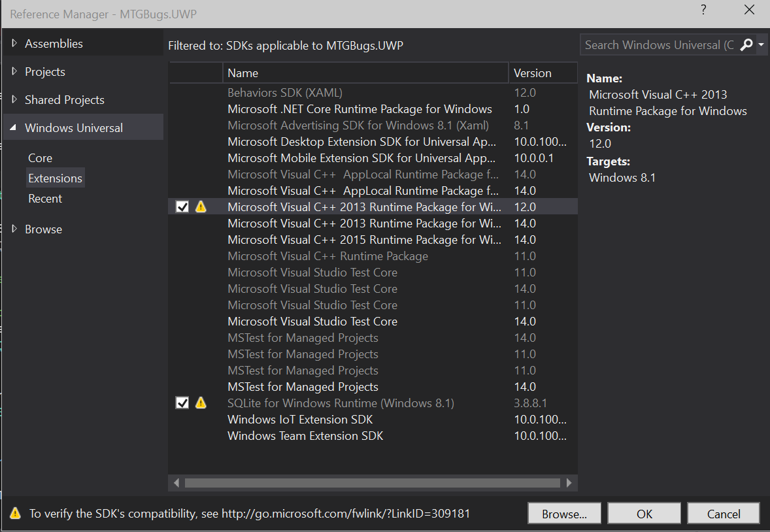Open the search options dropdown arrow
This screenshot has width=770, height=532.
point(762,45)
